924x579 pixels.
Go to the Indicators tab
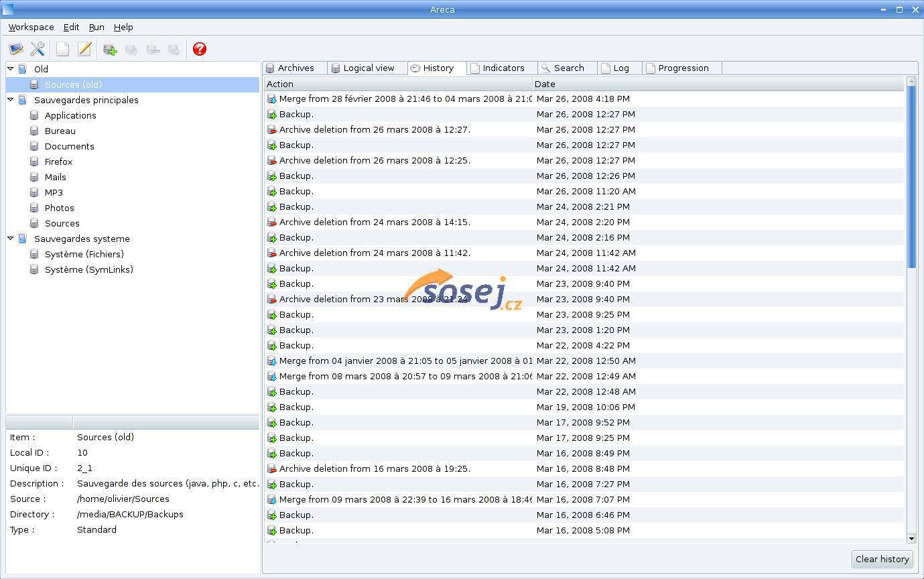[x=503, y=68]
